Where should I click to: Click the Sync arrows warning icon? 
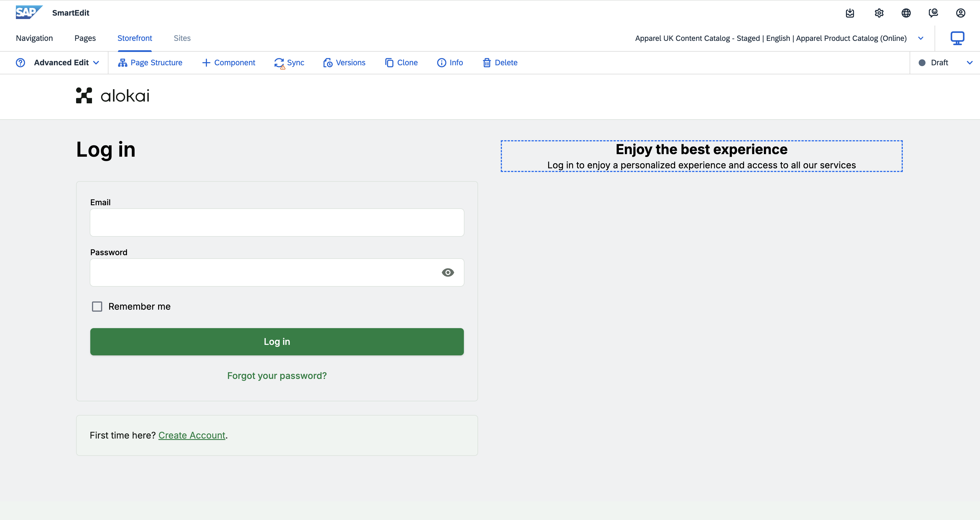click(279, 63)
